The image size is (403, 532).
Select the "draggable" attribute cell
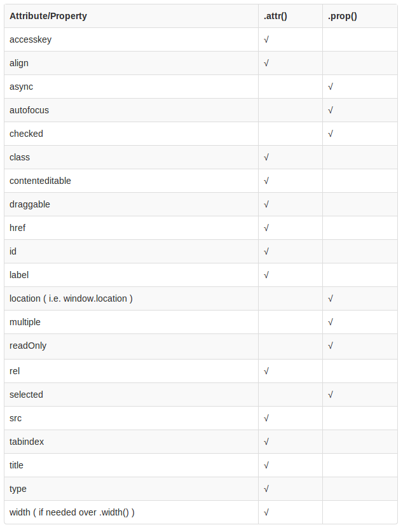click(30, 205)
